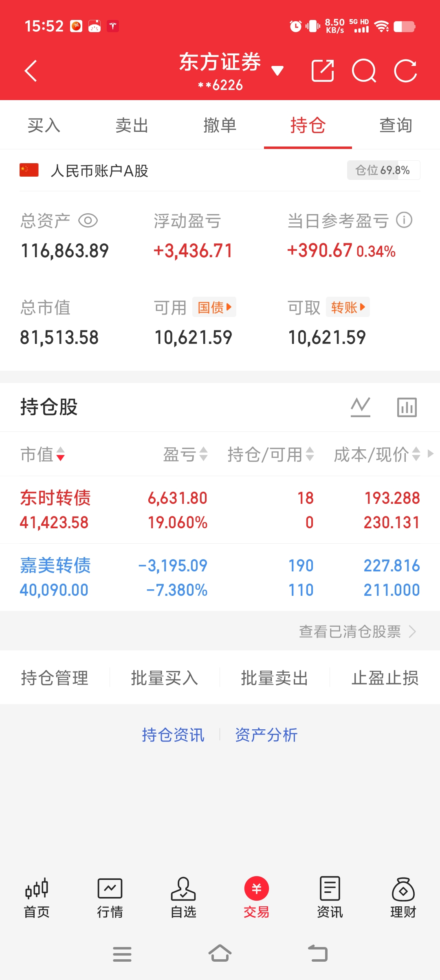
Task: Tap the 仓位 69.8% badge
Action: click(x=383, y=170)
